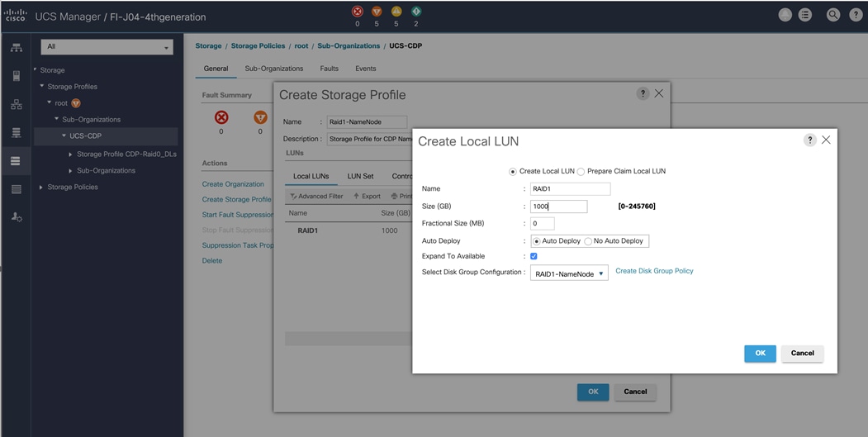The image size is (868, 437).
Task: Switch to the LUN Set tab
Action: click(360, 176)
